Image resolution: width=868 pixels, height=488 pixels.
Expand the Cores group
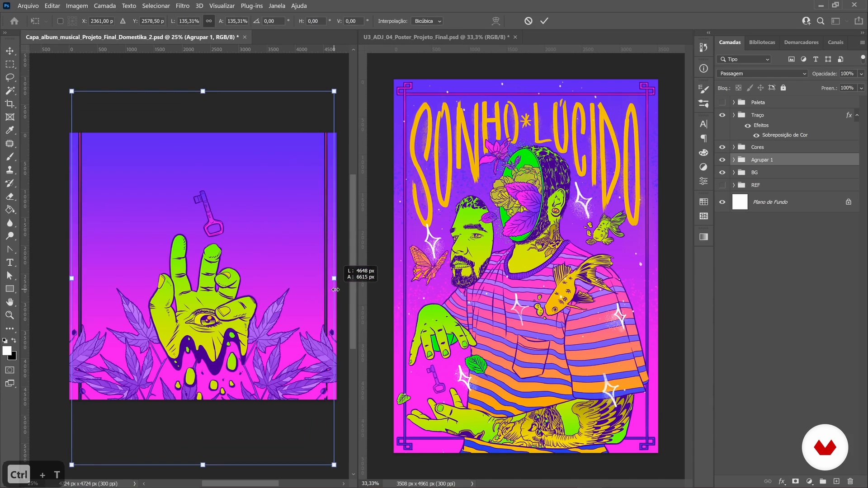coord(734,147)
